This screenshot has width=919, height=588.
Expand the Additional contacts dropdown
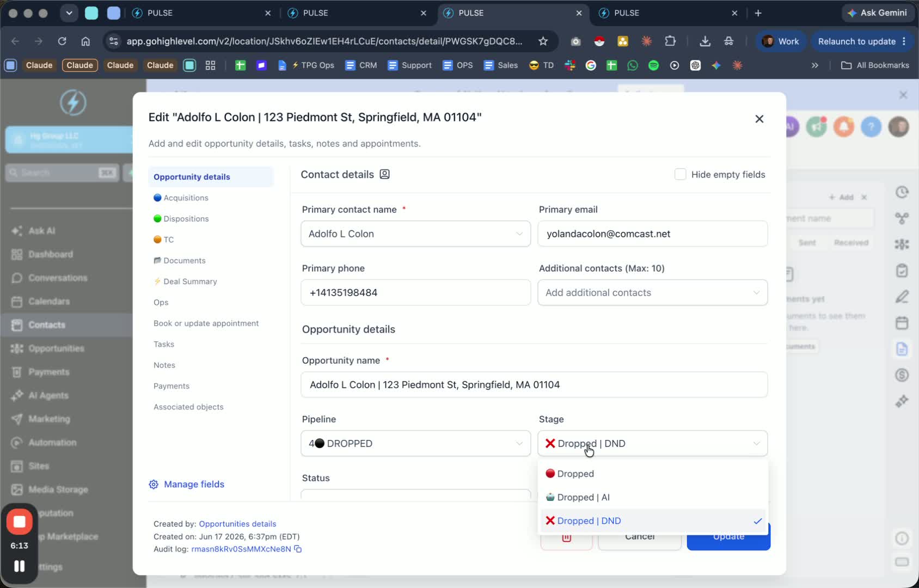point(653,292)
